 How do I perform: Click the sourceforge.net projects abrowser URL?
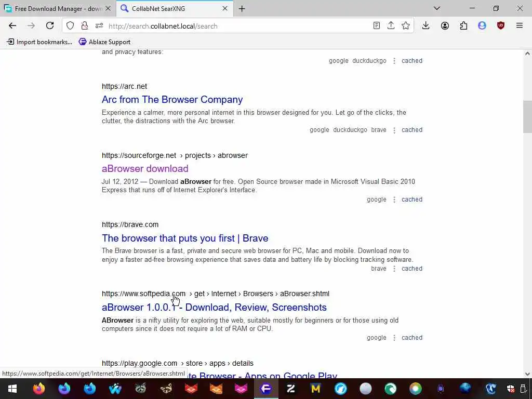click(x=175, y=155)
